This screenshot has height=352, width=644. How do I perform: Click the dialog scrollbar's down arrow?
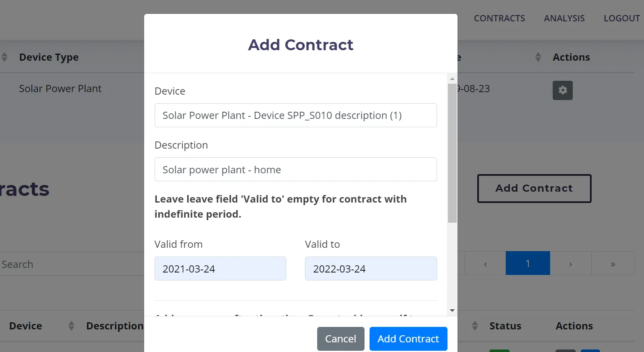452,311
